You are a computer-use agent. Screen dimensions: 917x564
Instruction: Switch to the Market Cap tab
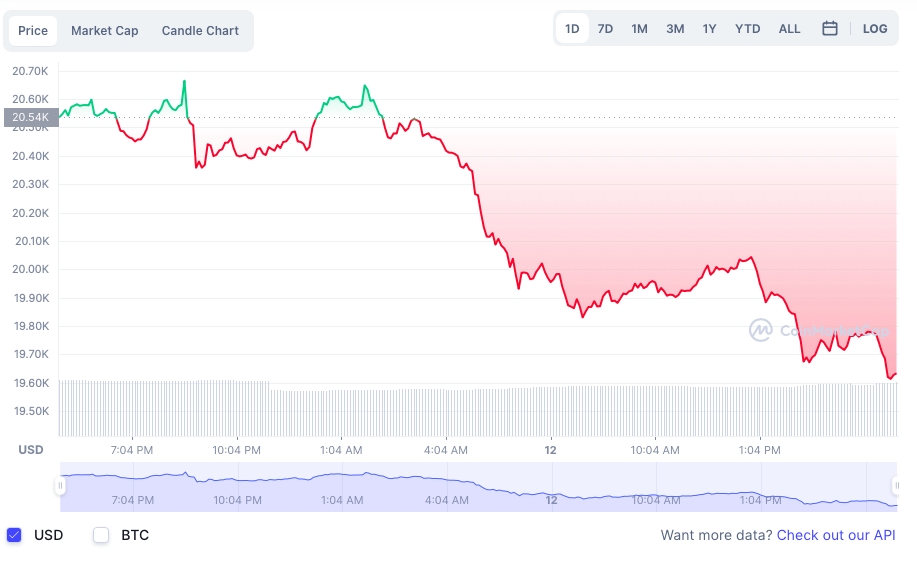(x=105, y=30)
